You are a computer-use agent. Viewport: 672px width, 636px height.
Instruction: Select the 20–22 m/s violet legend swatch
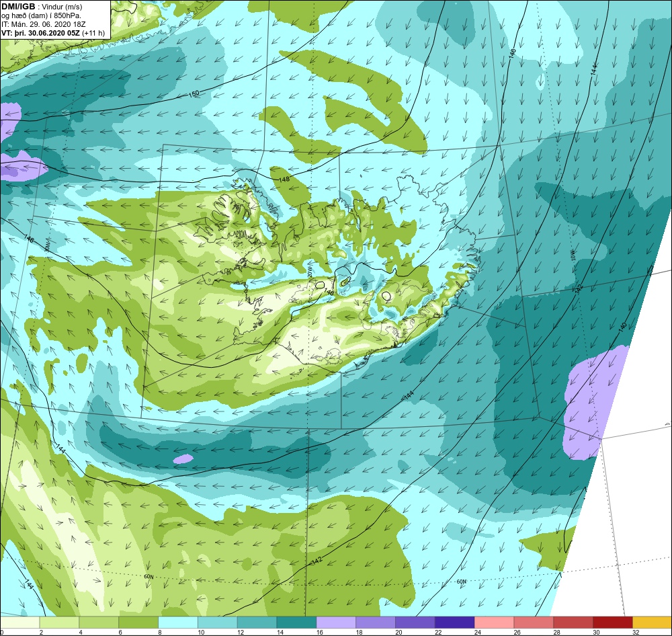point(415,623)
